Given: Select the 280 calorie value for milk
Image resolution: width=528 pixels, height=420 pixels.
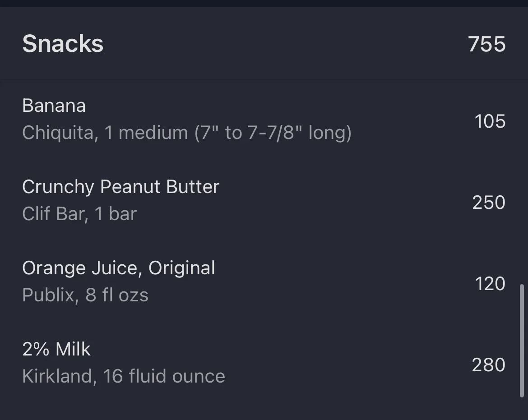Looking at the screenshot, I should click(489, 365).
